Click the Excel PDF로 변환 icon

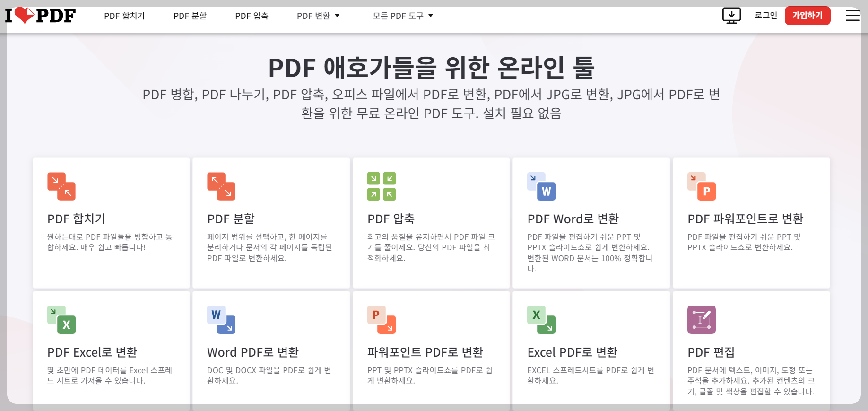[541, 320]
